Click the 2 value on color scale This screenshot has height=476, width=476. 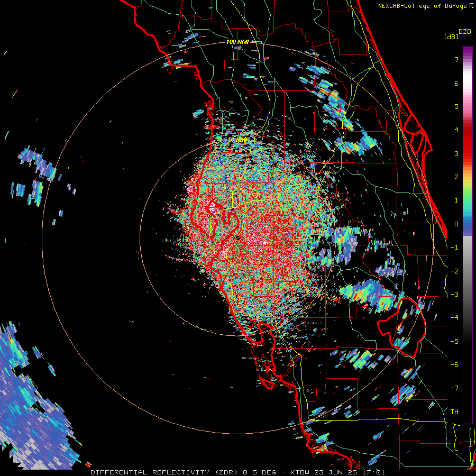pos(456,177)
